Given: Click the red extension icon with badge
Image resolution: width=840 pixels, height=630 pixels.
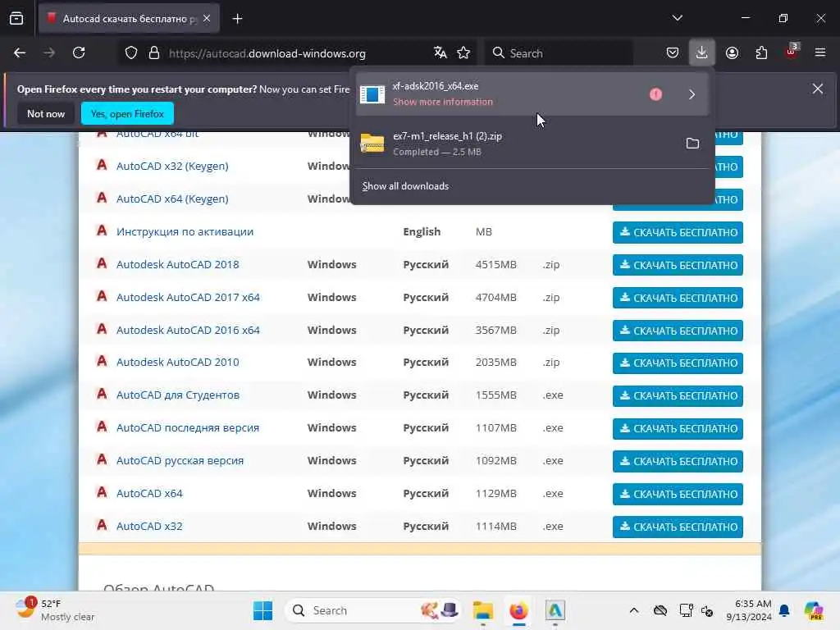Looking at the screenshot, I should point(792,52).
